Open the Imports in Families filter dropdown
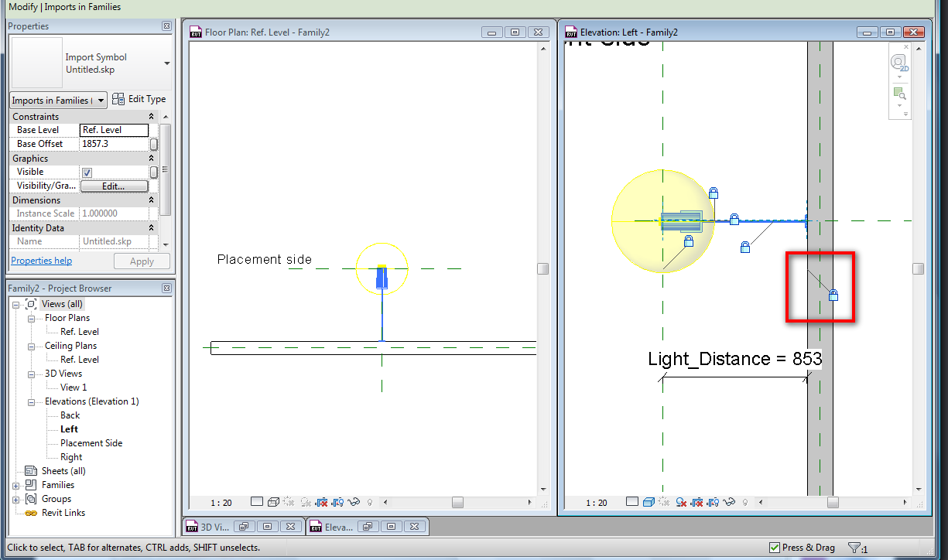Screen dimensions: 948x560 point(58,101)
